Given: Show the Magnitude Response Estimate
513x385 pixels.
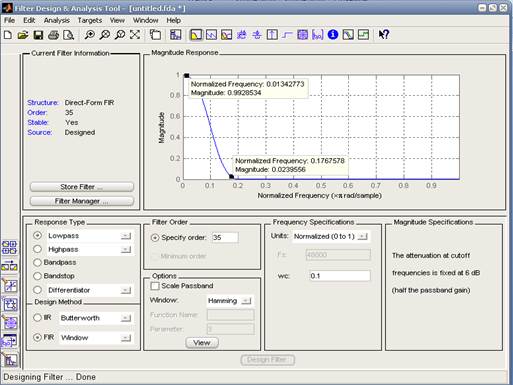Looking at the screenshot, I should coord(348,35).
